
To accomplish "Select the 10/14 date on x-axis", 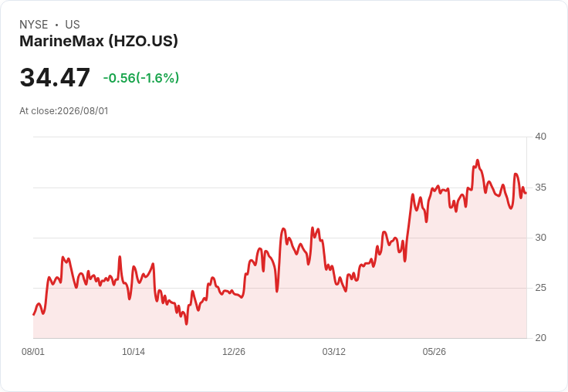I will click(x=134, y=351).
